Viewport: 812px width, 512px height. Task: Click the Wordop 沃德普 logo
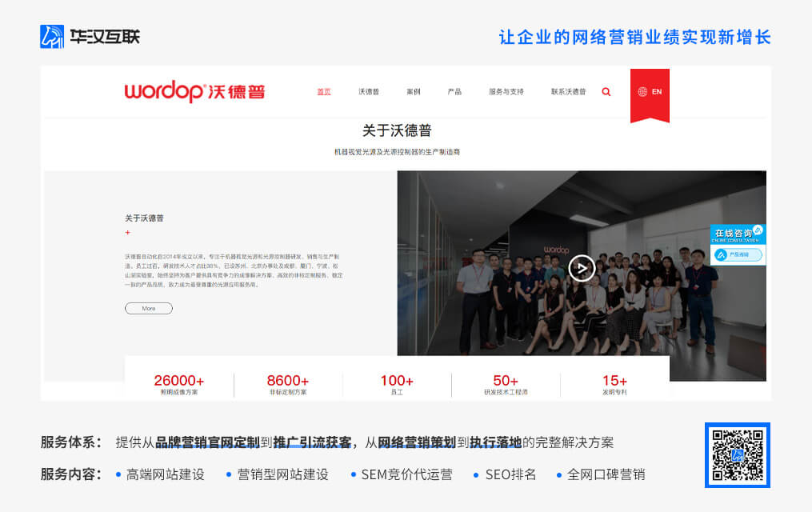[194, 92]
